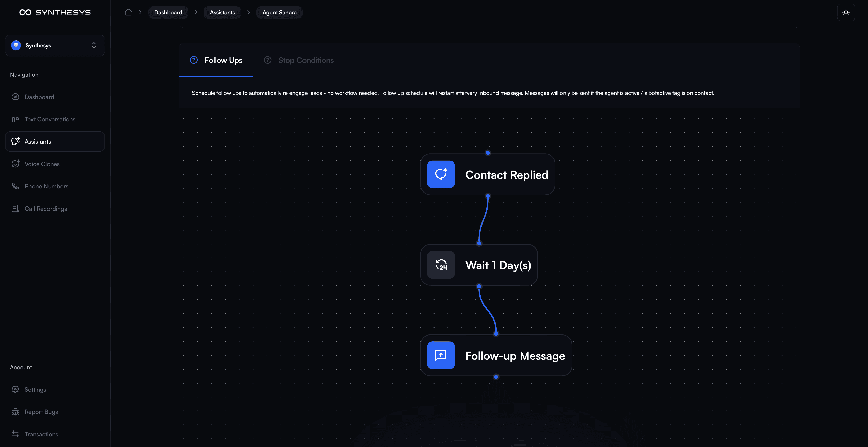The image size is (868, 447).
Task: Click the bottom connector dot of Follow-up Message
Action: [496, 377]
